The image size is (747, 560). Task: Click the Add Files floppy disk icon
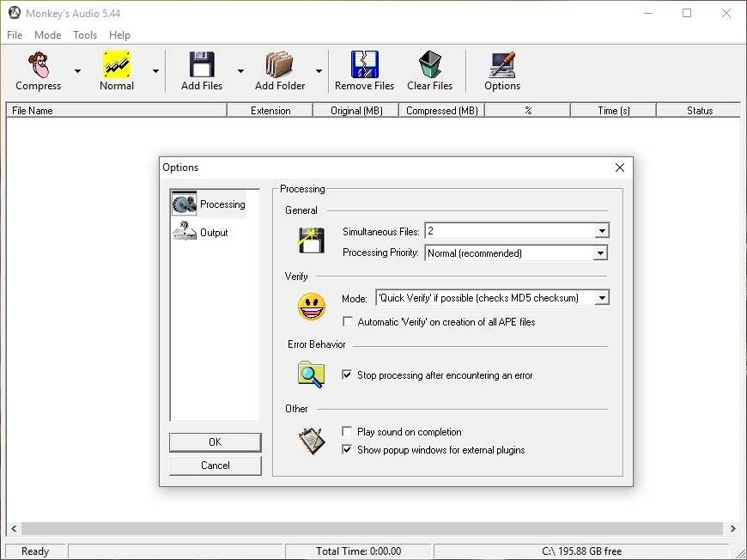coord(202,64)
